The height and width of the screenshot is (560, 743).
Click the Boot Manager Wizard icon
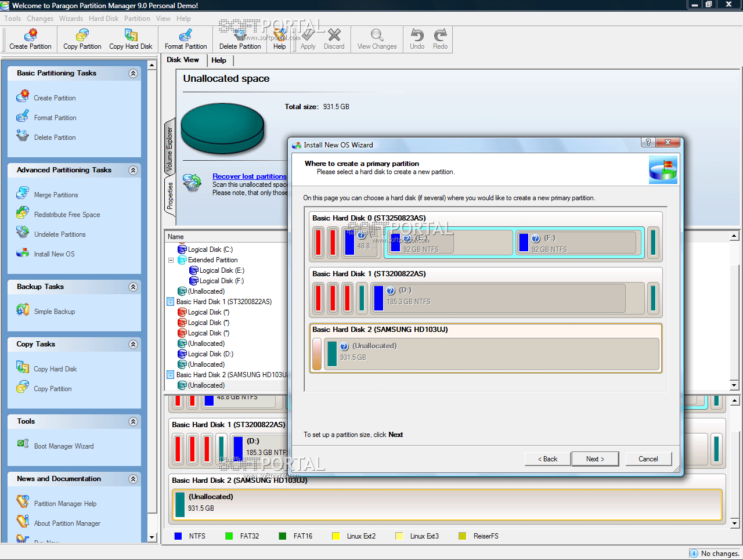coord(23,444)
